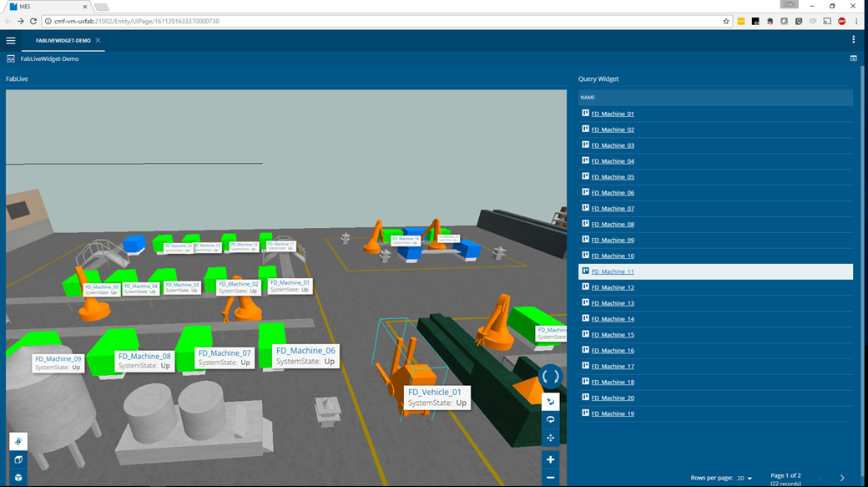Click the entity icon beside FD_Machine_12

click(x=585, y=287)
